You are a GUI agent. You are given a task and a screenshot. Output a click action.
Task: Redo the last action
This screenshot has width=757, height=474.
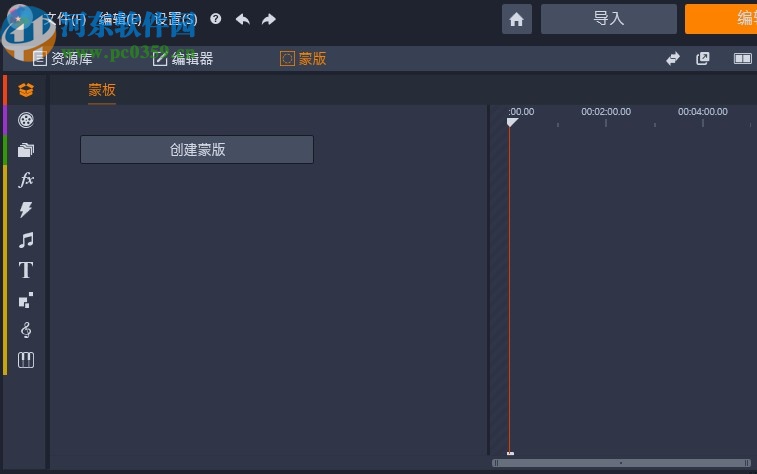click(x=269, y=19)
